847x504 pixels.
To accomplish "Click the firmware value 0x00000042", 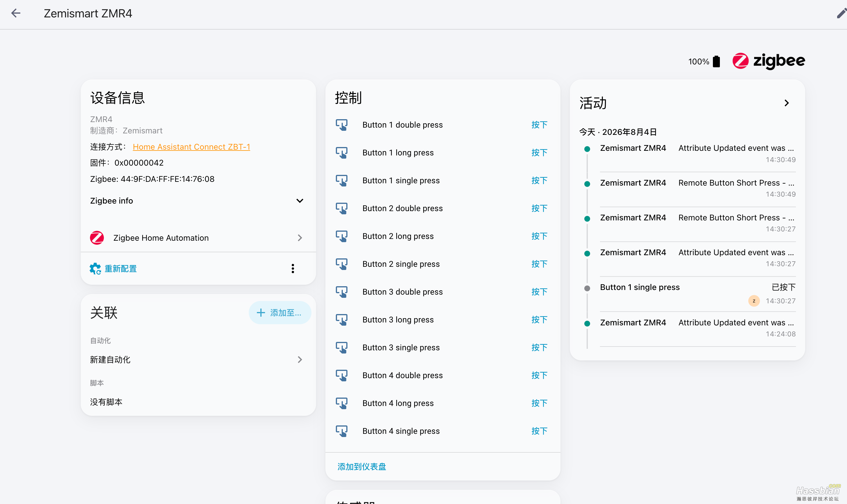I will click(x=139, y=163).
